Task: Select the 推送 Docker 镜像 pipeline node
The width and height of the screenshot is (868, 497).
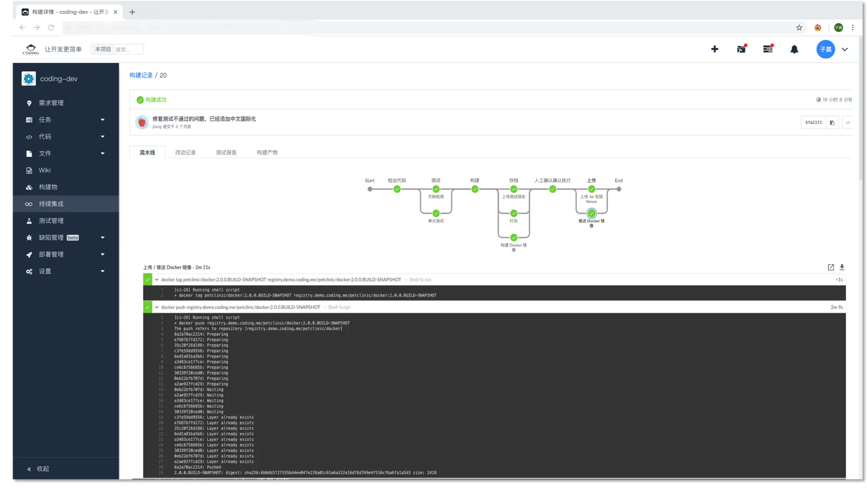Action: [591, 213]
